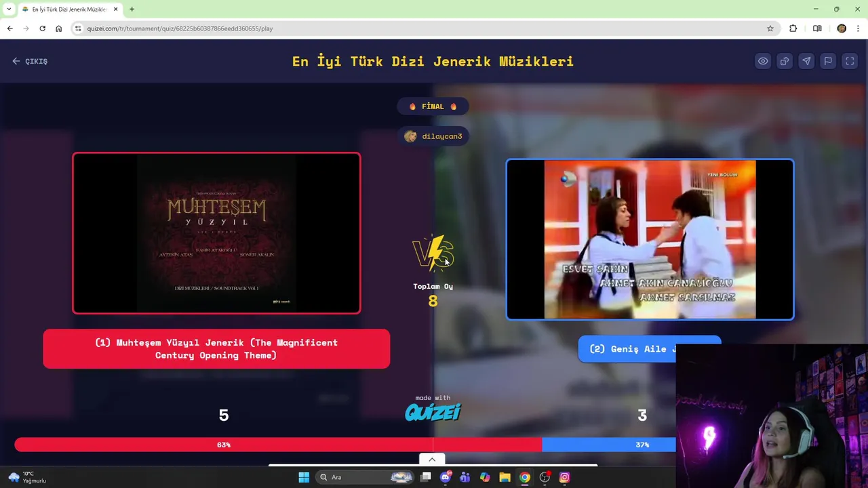Click the ÇIKIŞ exit link
Screen dimensions: 868x488
pyautogui.click(x=30, y=61)
